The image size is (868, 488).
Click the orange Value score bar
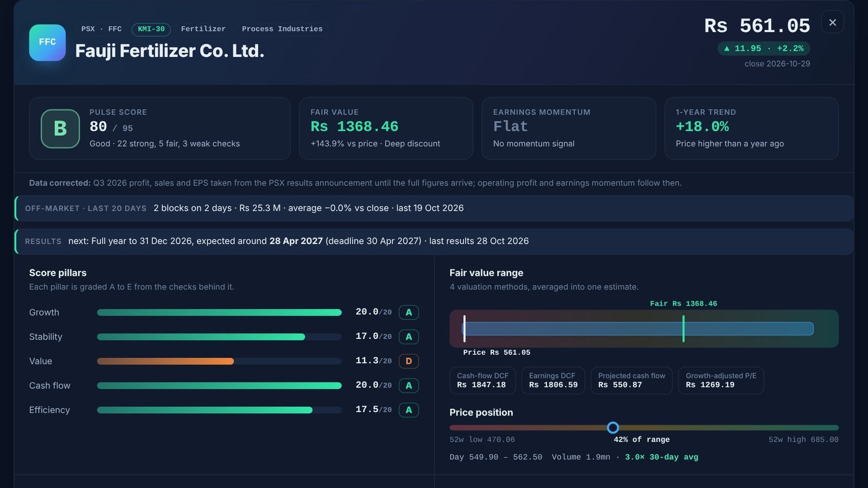point(165,361)
